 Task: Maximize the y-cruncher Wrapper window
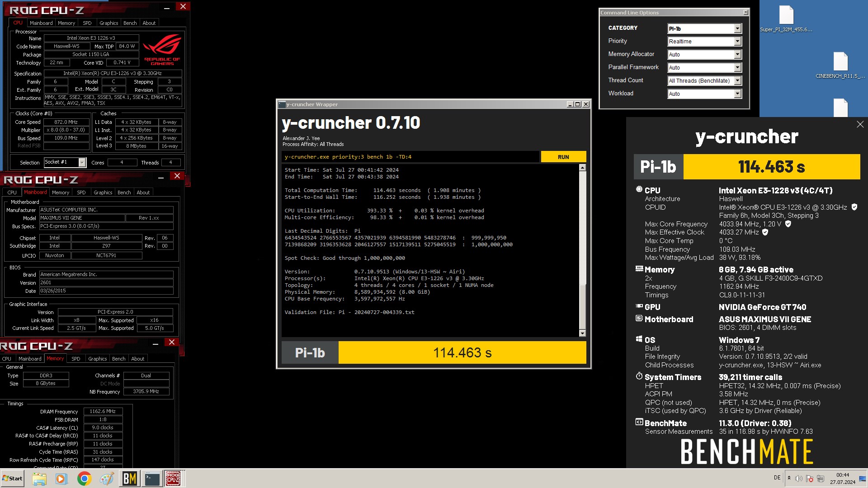(577, 104)
